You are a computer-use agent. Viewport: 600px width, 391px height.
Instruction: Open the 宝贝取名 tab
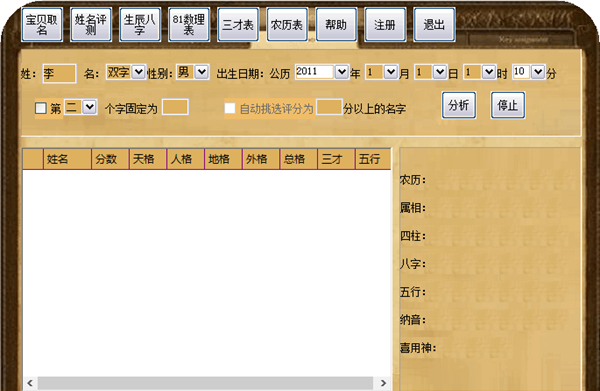point(42,24)
